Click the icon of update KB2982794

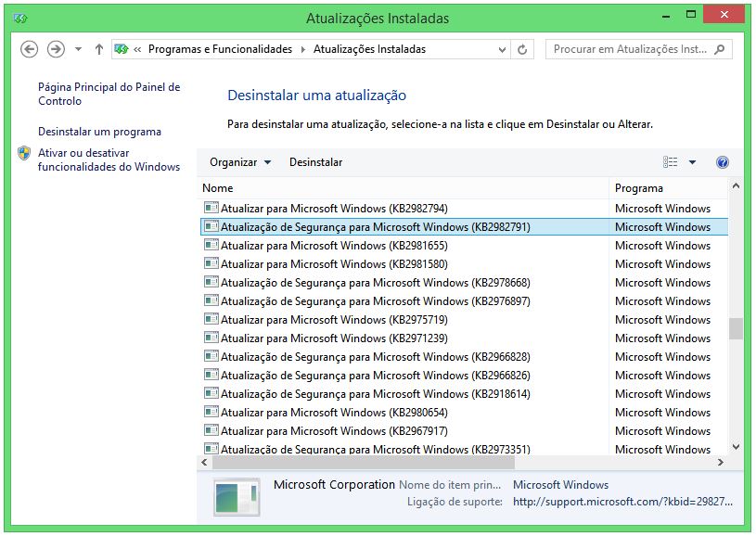[211, 208]
